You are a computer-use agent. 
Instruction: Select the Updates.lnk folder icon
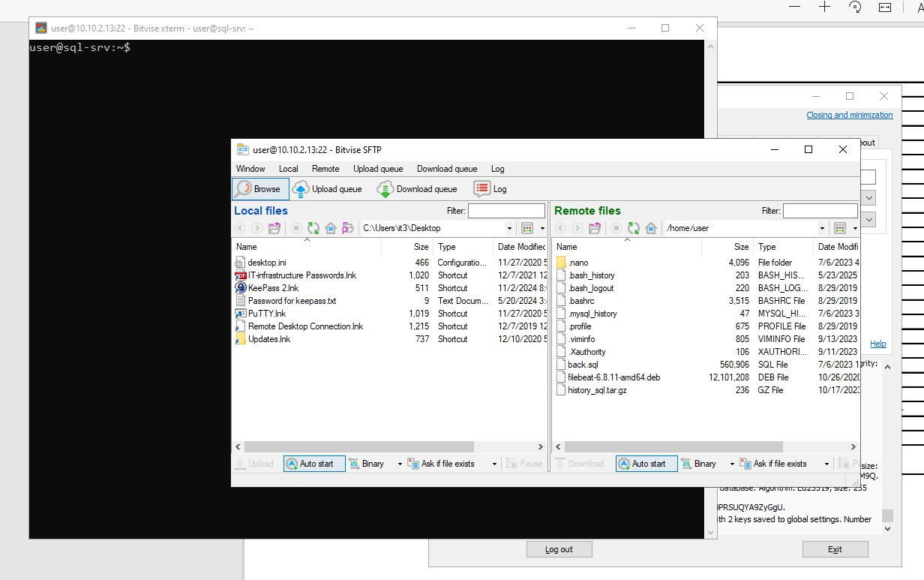pyautogui.click(x=241, y=339)
